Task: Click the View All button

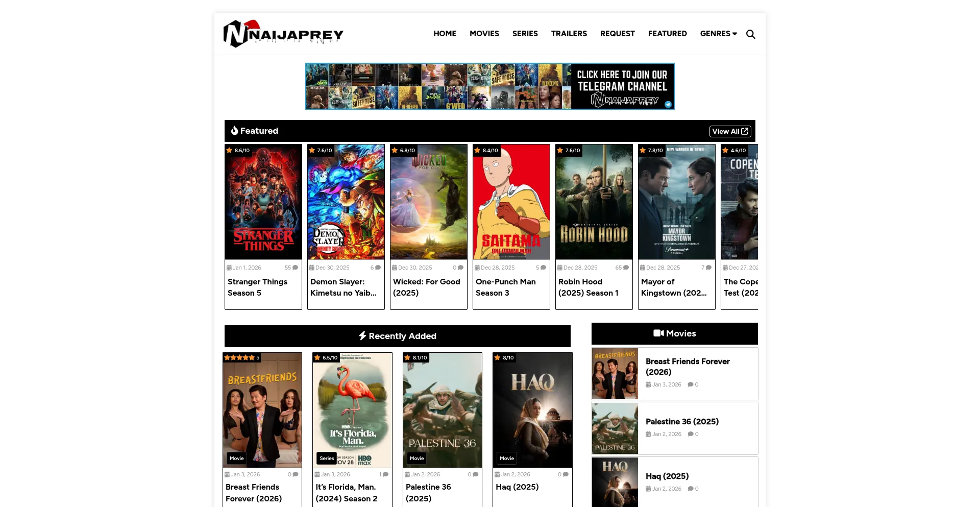Action: pos(730,131)
